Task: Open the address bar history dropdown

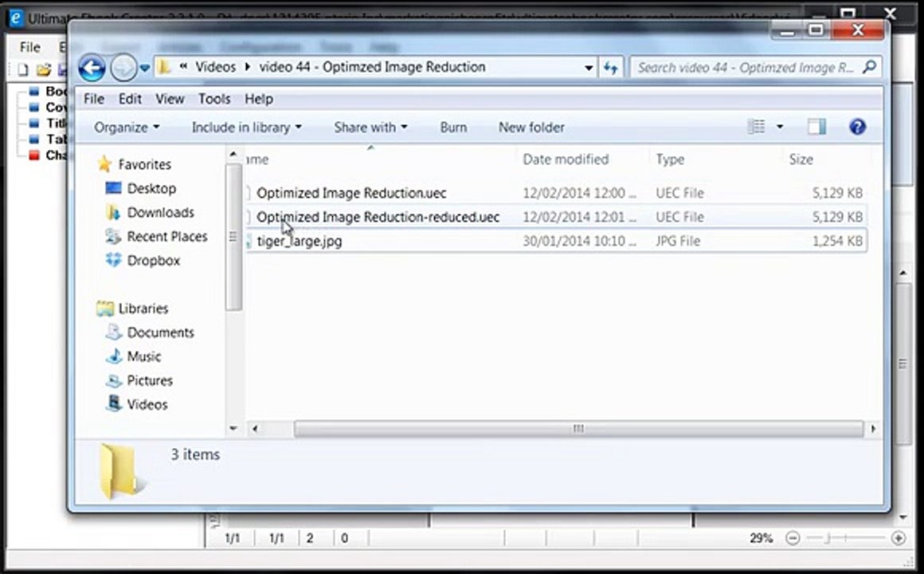Action: pos(588,68)
